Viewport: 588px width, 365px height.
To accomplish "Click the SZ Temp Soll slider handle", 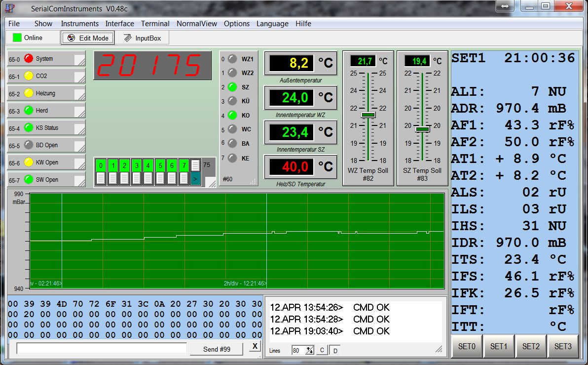I will [423, 129].
